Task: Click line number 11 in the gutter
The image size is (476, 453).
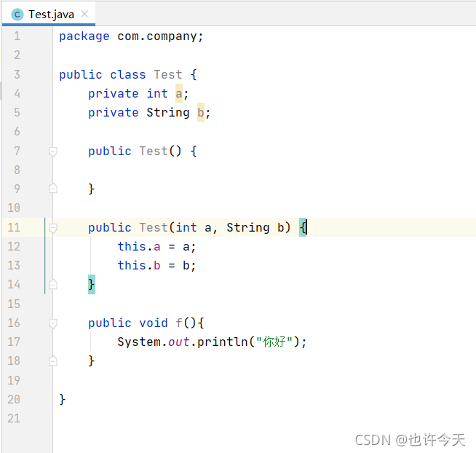Action: click(14, 227)
